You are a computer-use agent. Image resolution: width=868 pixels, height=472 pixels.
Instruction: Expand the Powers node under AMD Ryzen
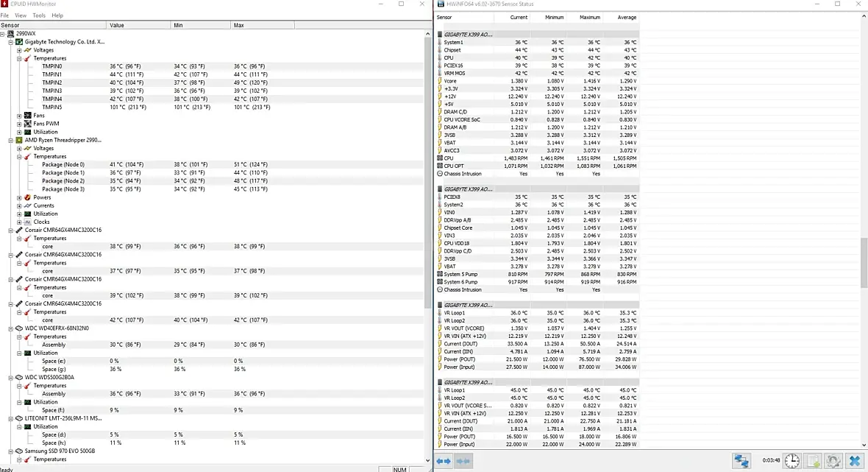19,197
